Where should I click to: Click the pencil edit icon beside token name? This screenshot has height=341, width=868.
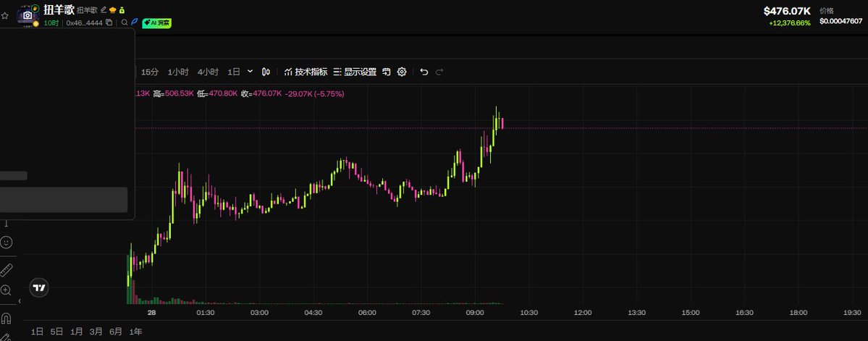(x=103, y=10)
